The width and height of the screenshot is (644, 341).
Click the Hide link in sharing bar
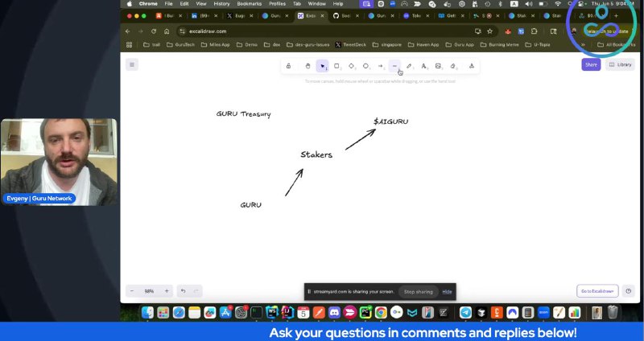(x=447, y=292)
